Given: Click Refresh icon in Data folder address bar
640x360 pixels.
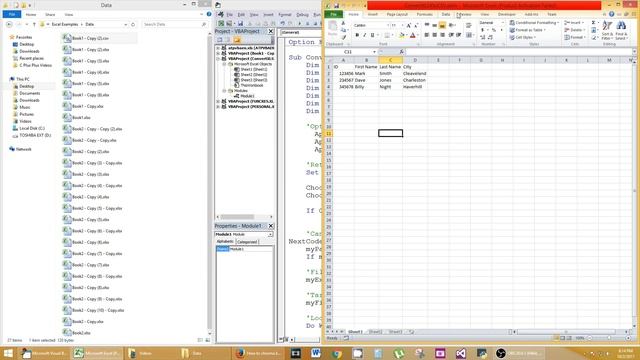Looking at the screenshot, I should point(133,24).
